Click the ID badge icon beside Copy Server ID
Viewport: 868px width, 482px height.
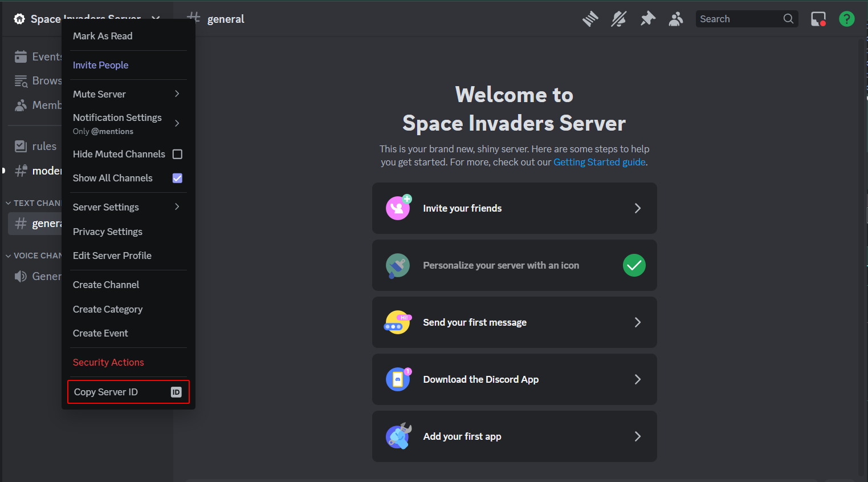[x=176, y=392]
